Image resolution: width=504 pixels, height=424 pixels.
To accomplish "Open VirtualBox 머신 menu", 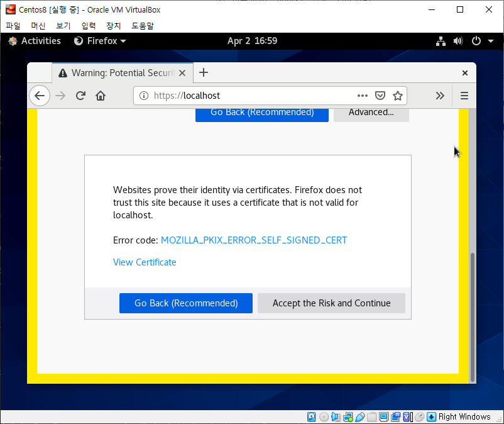I will click(x=38, y=26).
